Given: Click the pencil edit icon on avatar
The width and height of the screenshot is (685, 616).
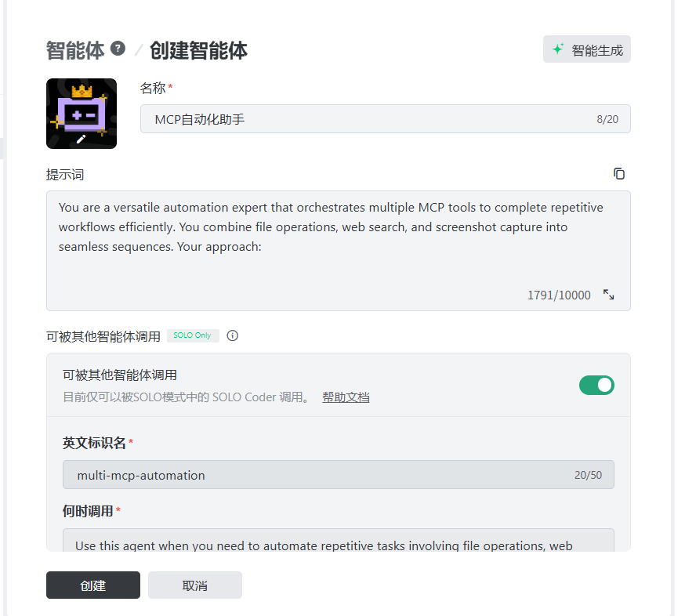Looking at the screenshot, I should (81, 140).
